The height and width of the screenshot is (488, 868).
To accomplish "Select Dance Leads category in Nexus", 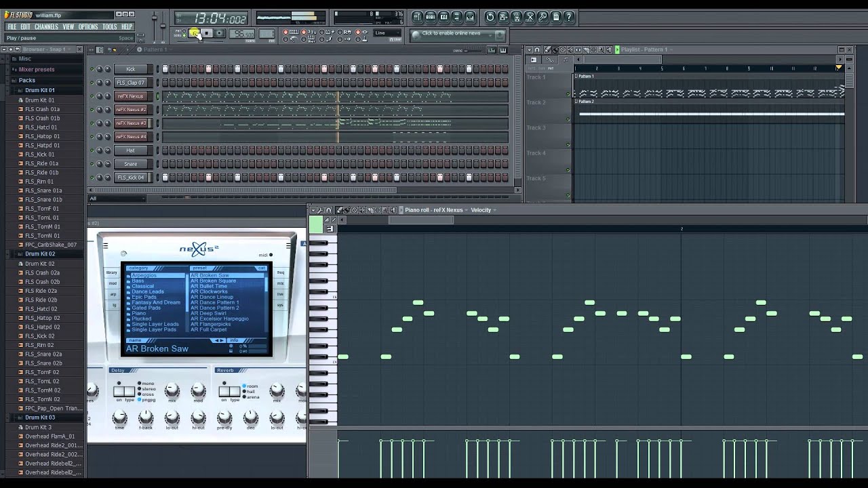I will [148, 291].
